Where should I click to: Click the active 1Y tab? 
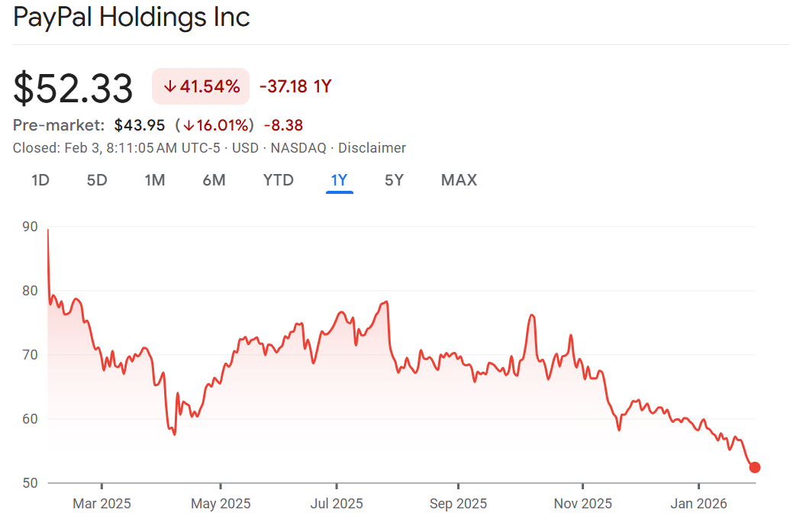[339, 180]
